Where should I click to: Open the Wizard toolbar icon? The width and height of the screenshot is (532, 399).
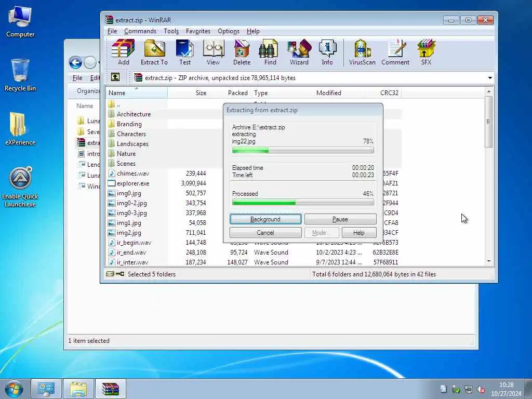299,52
